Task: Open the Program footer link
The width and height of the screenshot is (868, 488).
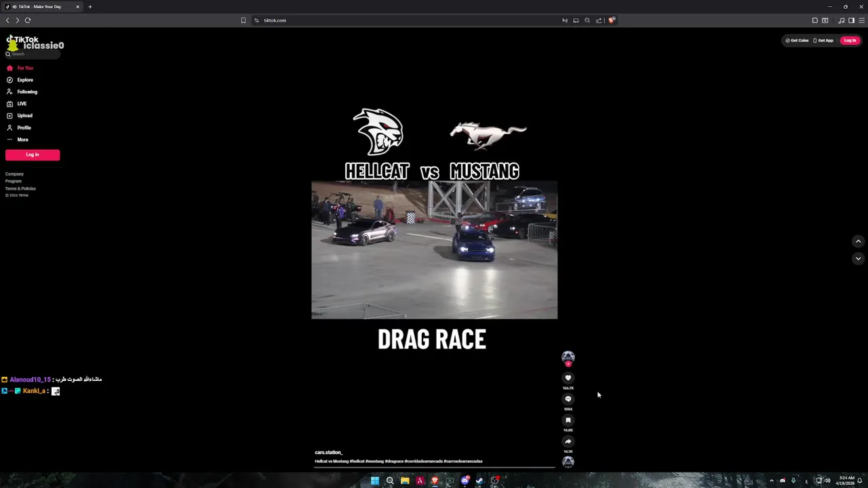Action: click(14, 181)
